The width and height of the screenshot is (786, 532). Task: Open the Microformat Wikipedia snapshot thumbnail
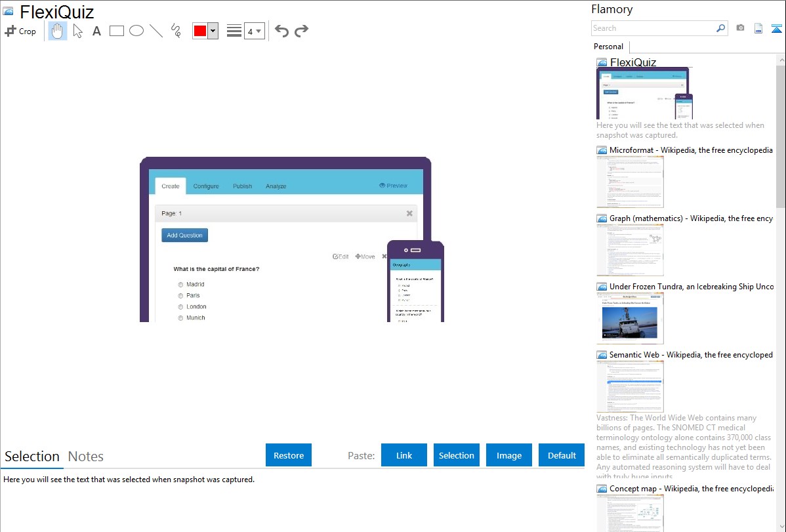630,182
